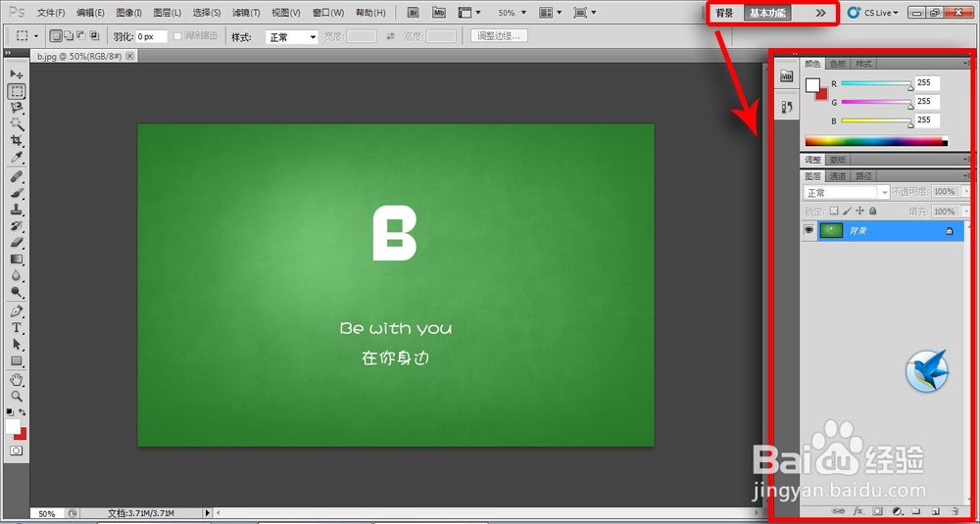Toggle lock image pixels brush icon
The width and height of the screenshot is (980, 524).
pos(847,212)
